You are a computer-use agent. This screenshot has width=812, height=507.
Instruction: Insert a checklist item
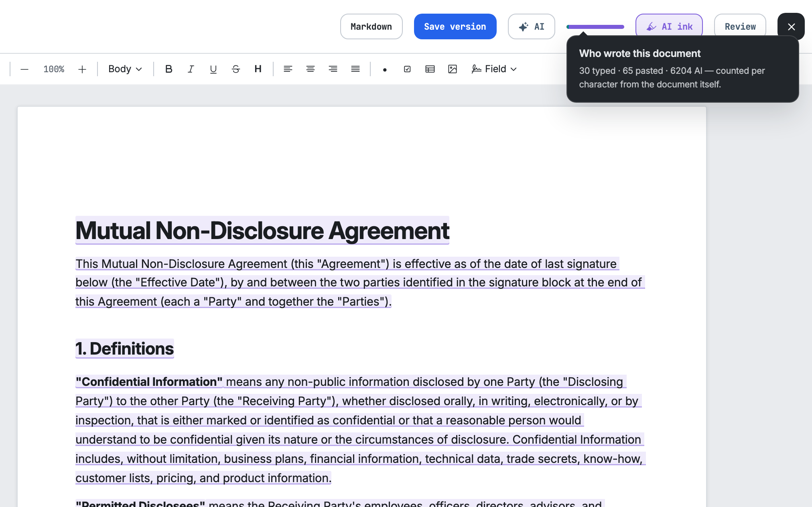(x=407, y=69)
